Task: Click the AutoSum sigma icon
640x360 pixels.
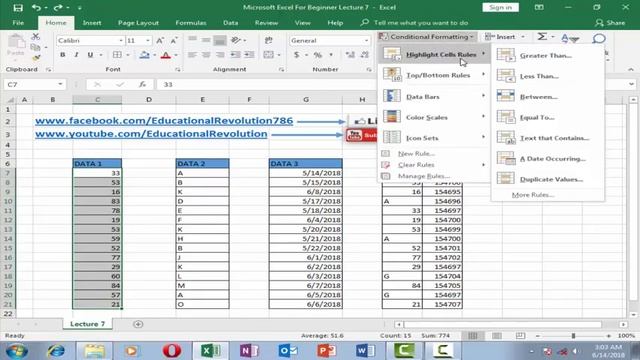Action: (542, 37)
